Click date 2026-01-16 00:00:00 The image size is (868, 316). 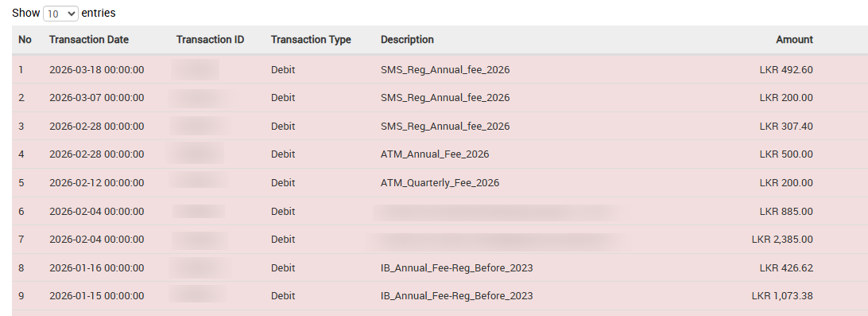(97, 267)
